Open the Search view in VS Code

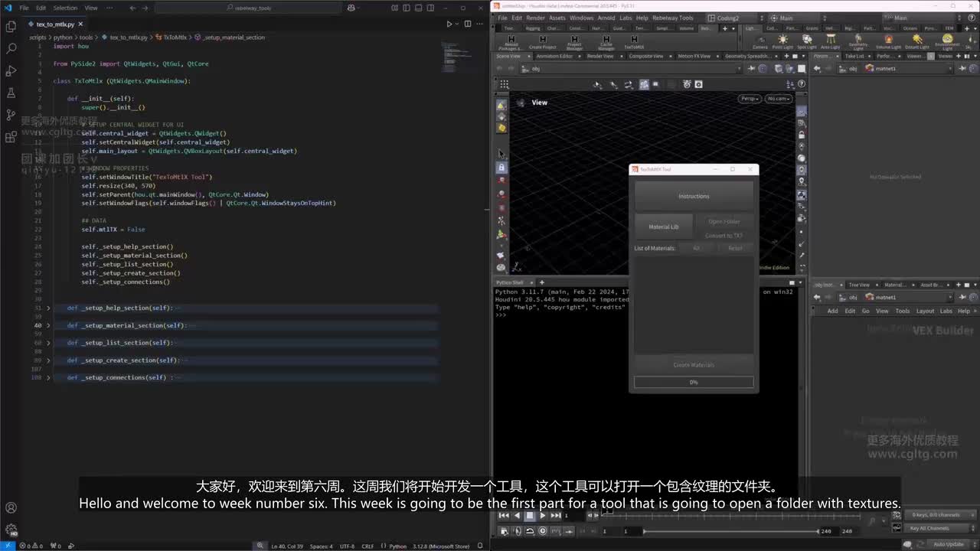coord(11,48)
